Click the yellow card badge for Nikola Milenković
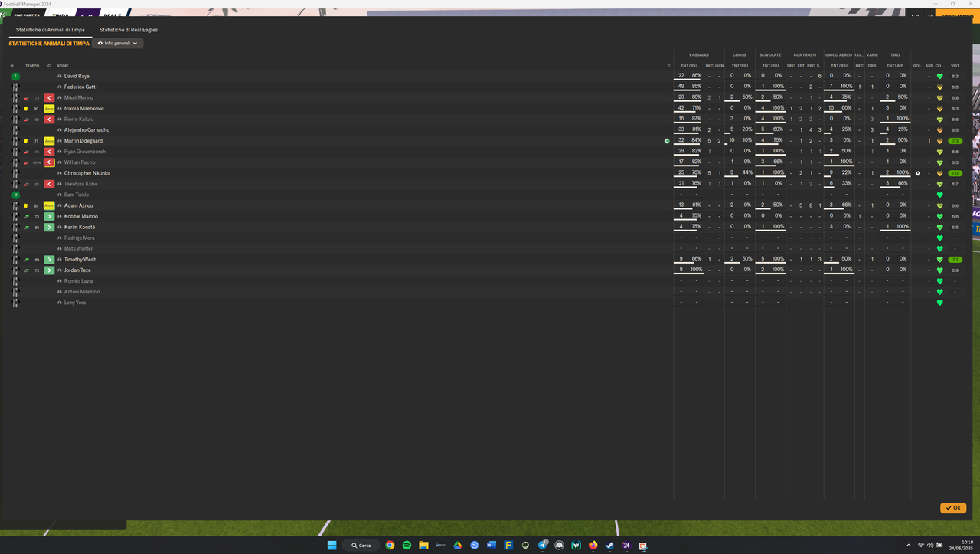 pos(49,109)
